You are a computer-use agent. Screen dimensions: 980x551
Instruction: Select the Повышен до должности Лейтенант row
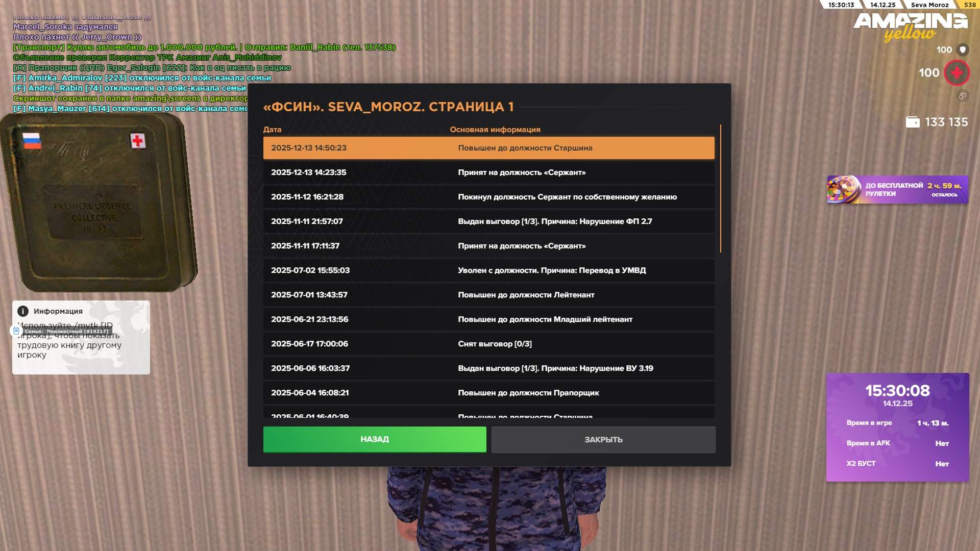pos(488,295)
